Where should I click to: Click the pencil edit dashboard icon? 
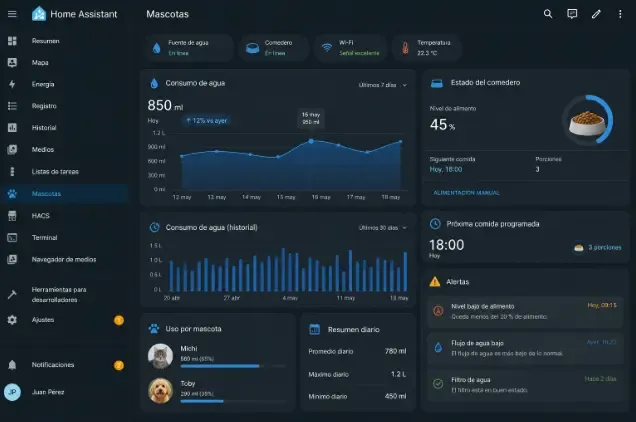[596, 14]
